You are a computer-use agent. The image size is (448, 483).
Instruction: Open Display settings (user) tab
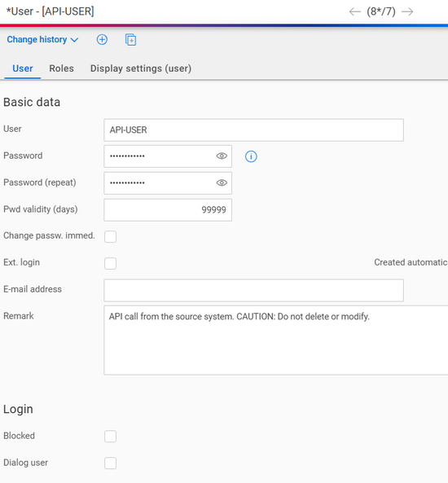(x=141, y=68)
